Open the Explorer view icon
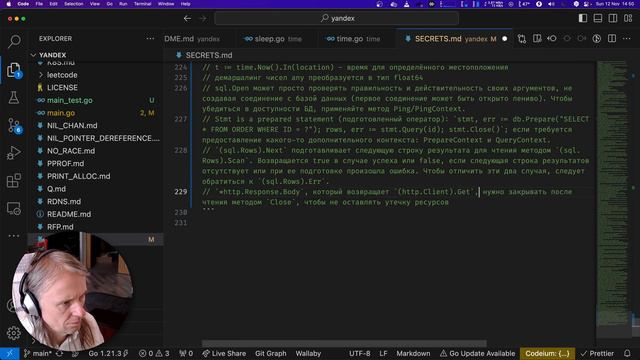The height and width of the screenshot is (360, 640). click(14, 70)
